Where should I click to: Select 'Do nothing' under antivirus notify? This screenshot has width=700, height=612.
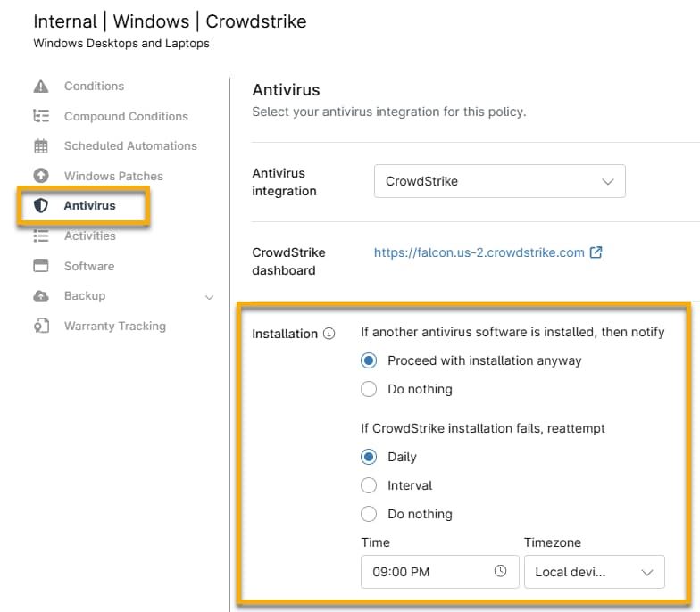pos(369,390)
